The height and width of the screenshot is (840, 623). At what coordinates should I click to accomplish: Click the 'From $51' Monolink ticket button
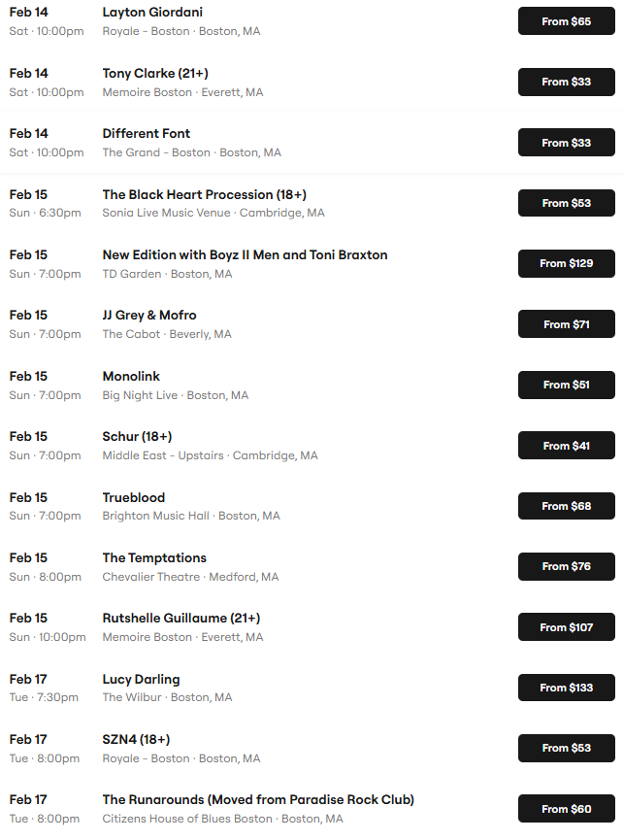[566, 385]
